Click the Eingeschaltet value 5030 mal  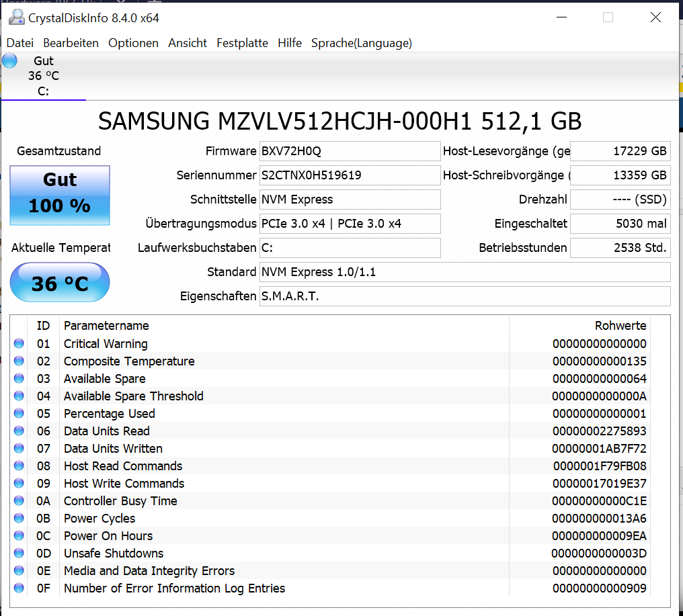[x=620, y=224]
